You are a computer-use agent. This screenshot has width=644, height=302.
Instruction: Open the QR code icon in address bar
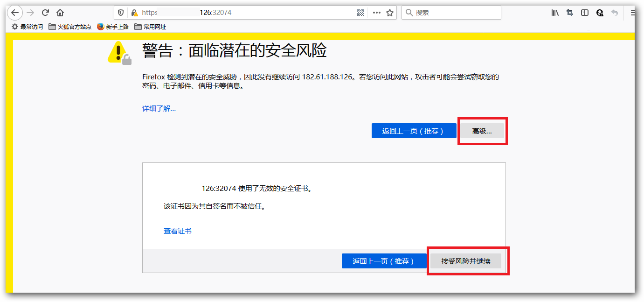point(360,13)
